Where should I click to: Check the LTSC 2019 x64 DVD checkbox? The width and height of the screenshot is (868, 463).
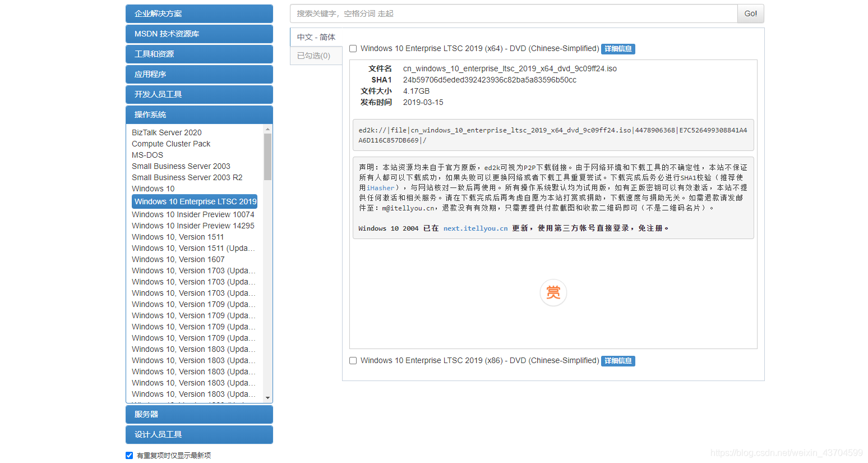pos(353,49)
